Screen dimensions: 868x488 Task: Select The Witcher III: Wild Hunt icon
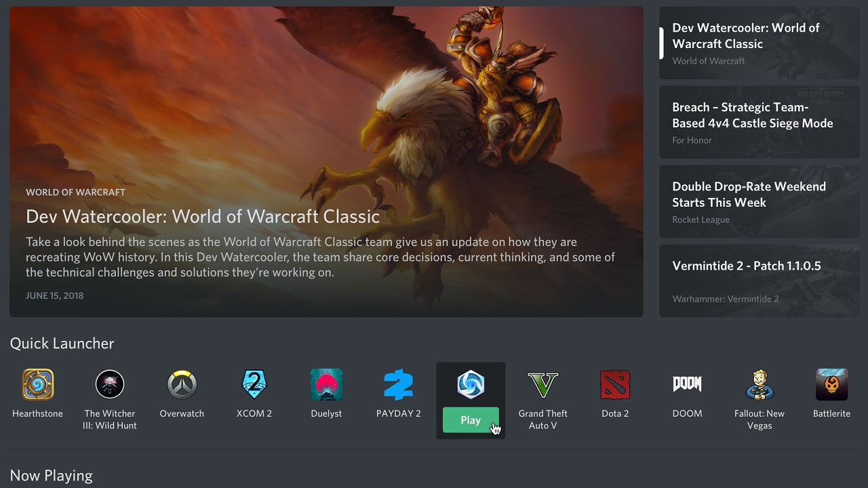[110, 383]
